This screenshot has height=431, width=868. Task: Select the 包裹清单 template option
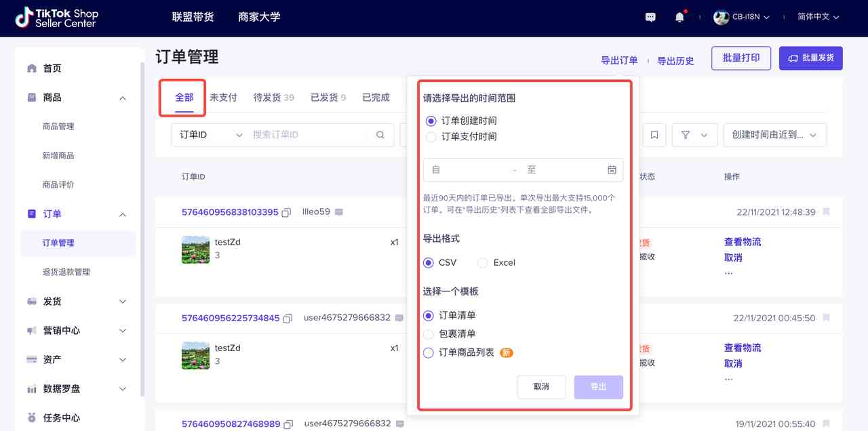pos(428,334)
